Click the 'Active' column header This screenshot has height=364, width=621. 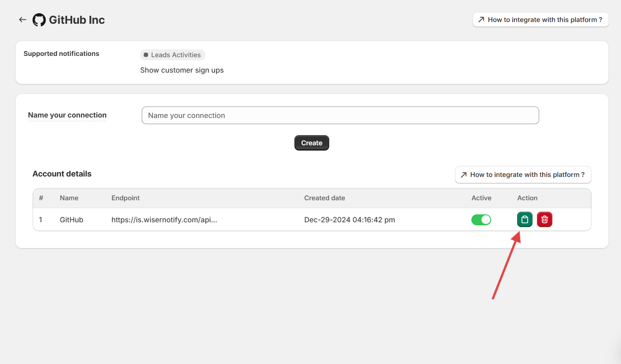[481, 198]
